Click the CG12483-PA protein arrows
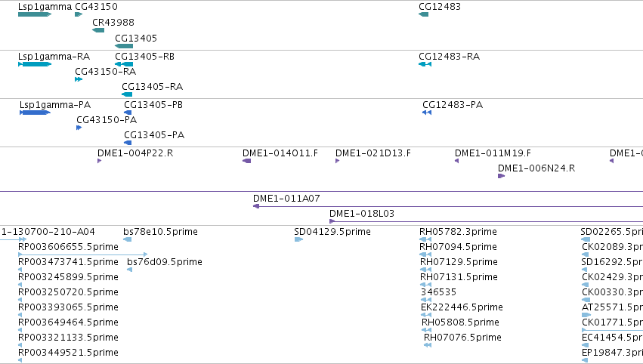 point(427,113)
